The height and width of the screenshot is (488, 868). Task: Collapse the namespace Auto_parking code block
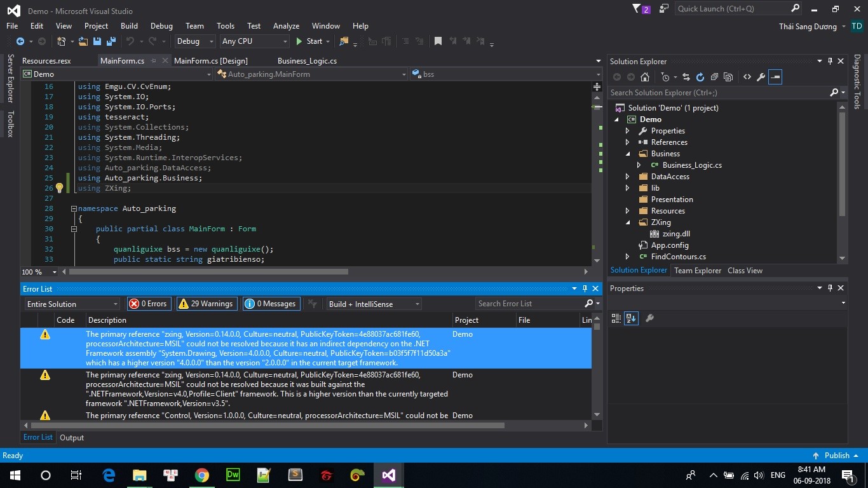[74, 208]
